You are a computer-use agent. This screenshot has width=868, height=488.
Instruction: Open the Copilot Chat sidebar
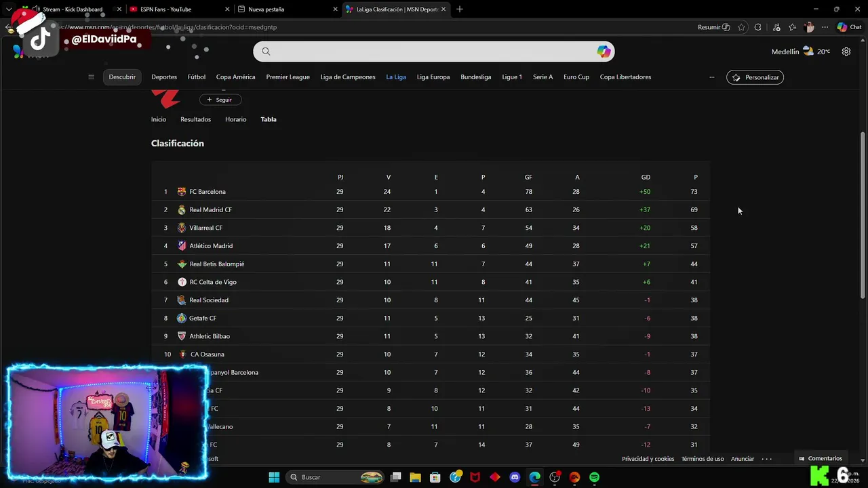tap(849, 27)
